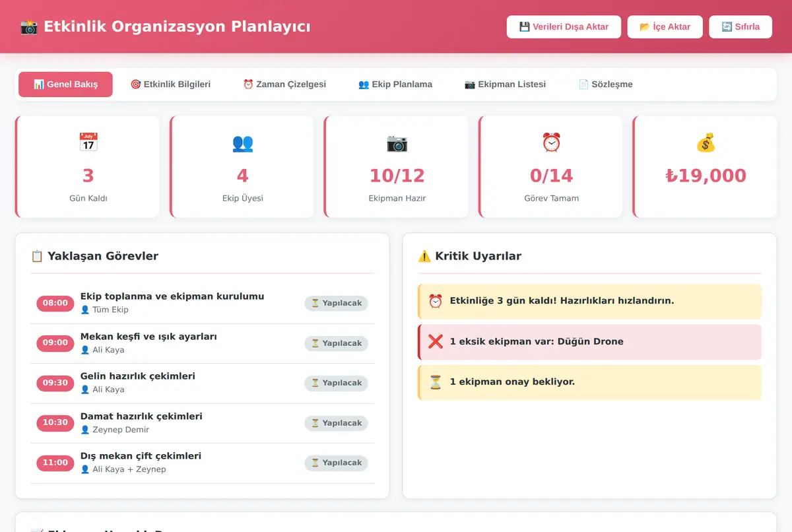Click the 09:30 time badge

click(55, 383)
